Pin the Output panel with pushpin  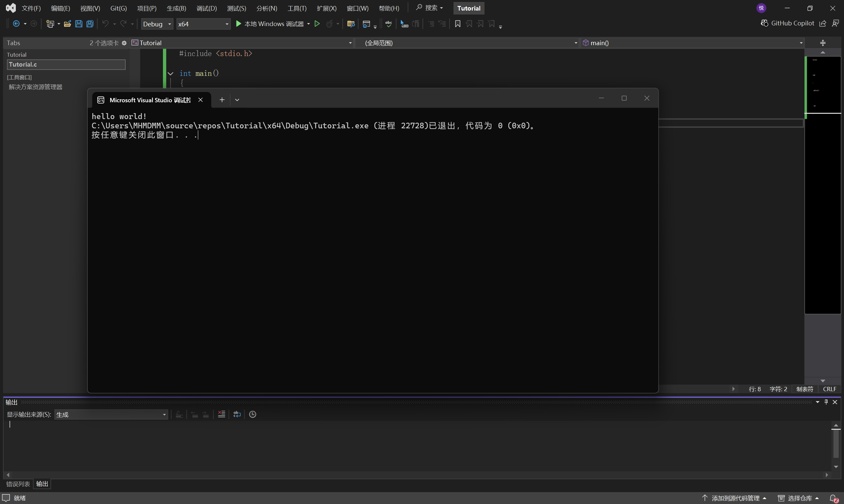tap(826, 402)
